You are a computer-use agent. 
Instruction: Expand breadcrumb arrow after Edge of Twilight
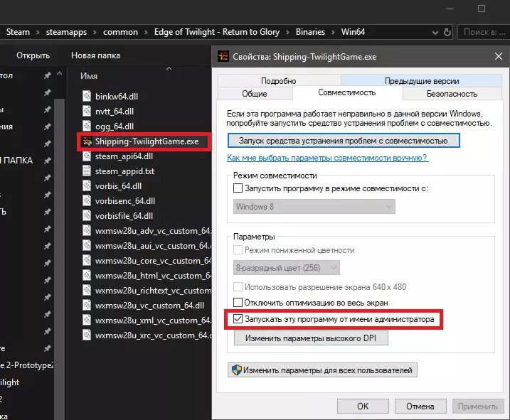(x=287, y=32)
